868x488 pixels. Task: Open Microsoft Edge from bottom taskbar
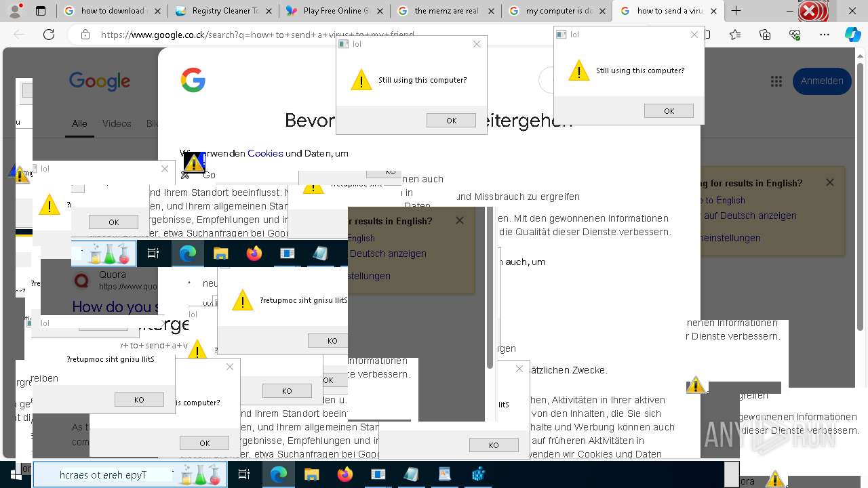pos(278,475)
